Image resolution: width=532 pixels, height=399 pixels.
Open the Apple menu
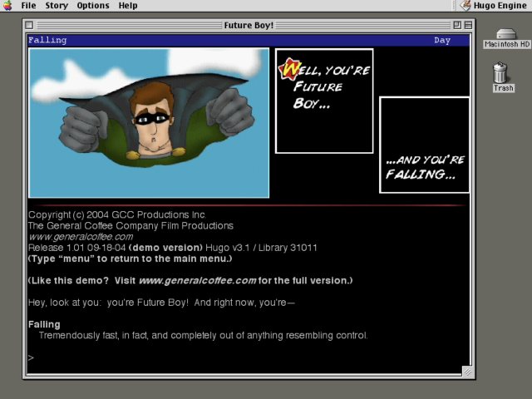(7, 6)
